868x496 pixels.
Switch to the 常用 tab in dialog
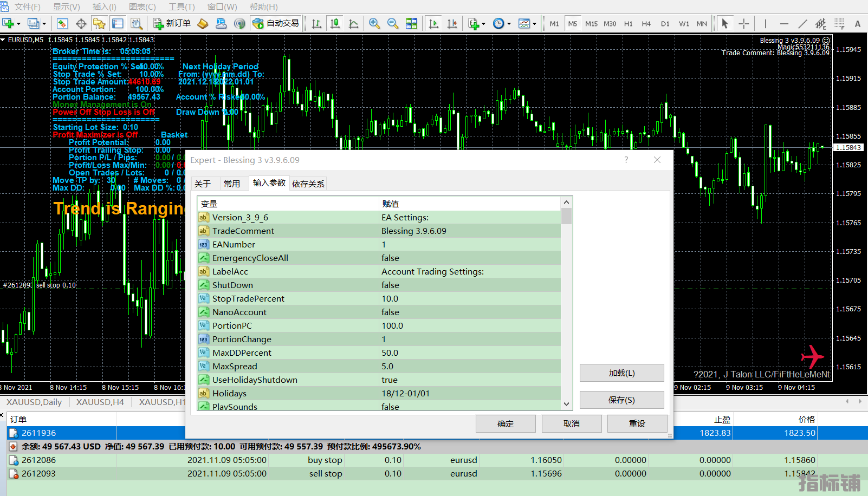232,184
